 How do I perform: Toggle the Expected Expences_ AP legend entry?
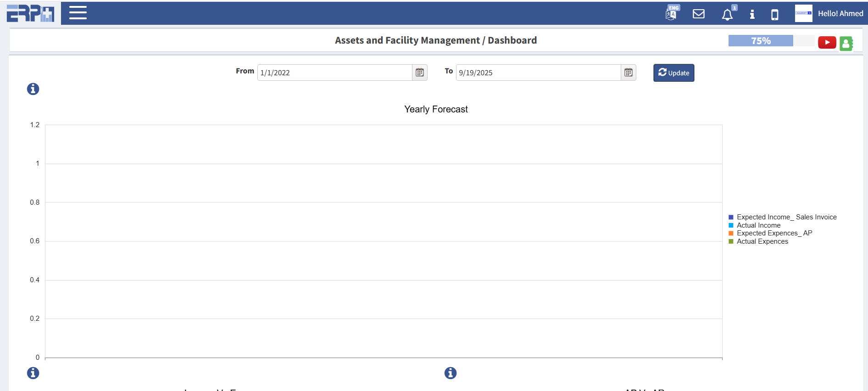[774, 233]
